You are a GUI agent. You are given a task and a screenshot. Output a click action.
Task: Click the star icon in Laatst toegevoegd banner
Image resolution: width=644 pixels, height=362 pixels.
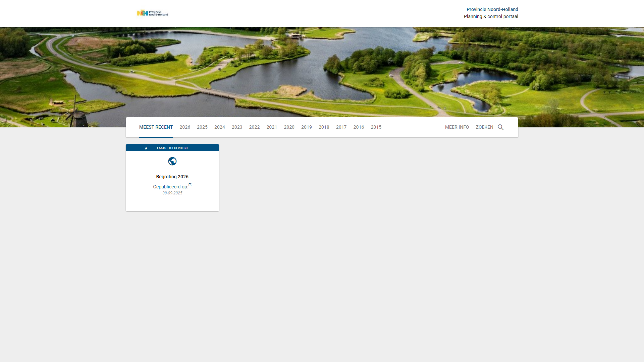[x=146, y=148]
